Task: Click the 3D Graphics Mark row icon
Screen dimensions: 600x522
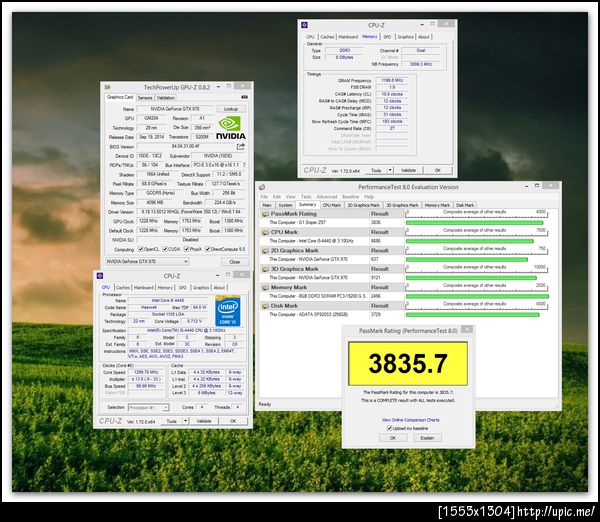Action: point(265,269)
